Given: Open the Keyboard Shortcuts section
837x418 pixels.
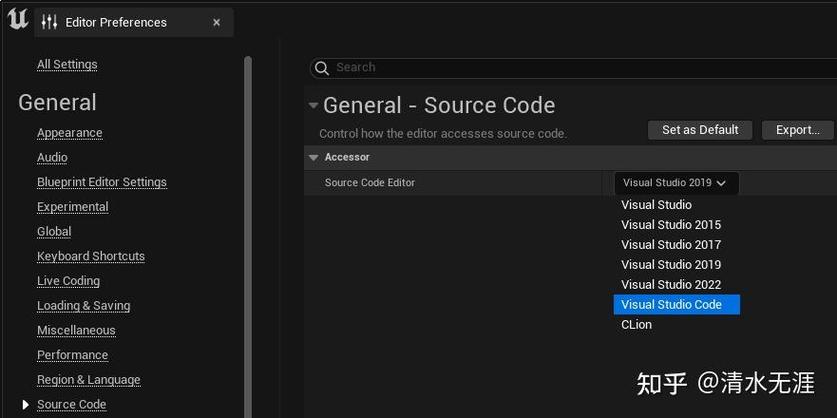Looking at the screenshot, I should click(x=91, y=256).
